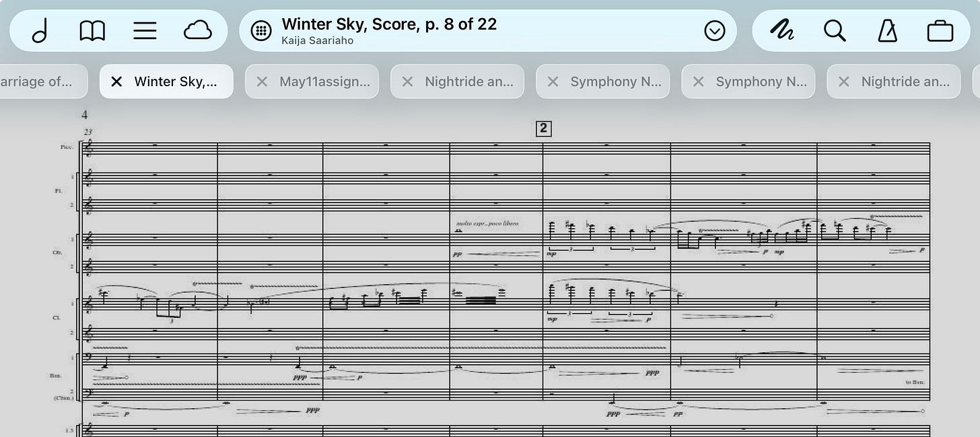This screenshot has height=437, width=980.
Task: Expand the title dropdown chevron
Action: [x=714, y=31]
